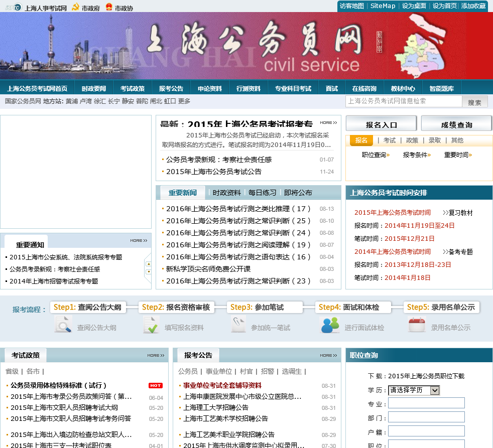Click the 省级 filter in 考试政策
493x448 pixels.
coord(12,371)
